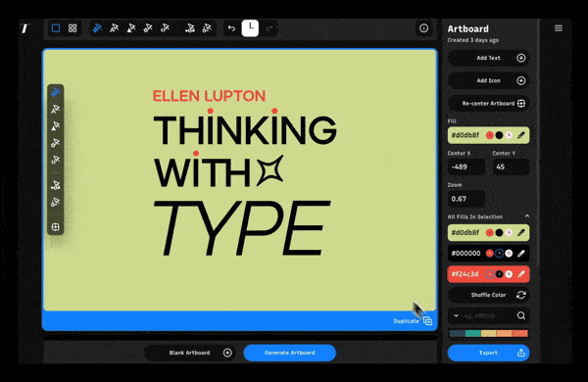This screenshot has width=588, height=382.
Task: Pick the teal color in palette strip
Action: [x=473, y=333]
